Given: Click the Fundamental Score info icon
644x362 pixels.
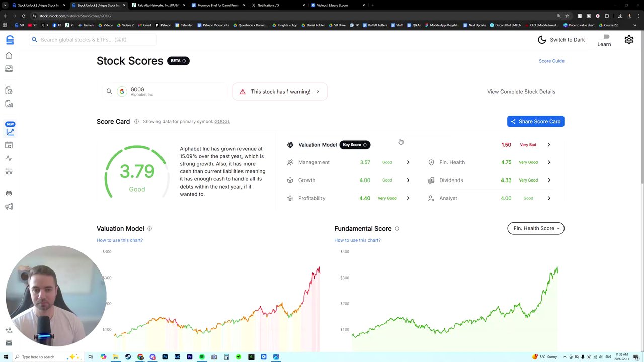Looking at the screenshot, I should point(397,229).
